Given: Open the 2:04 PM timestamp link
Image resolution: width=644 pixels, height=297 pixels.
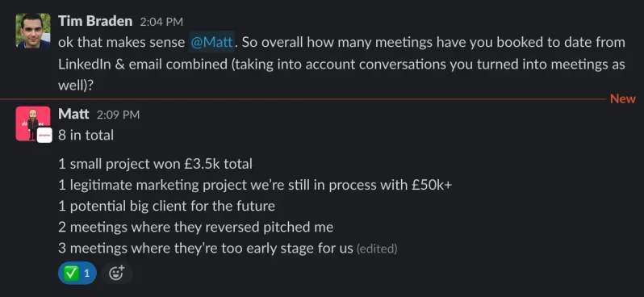Looking at the screenshot, I should tap(161, 22).
